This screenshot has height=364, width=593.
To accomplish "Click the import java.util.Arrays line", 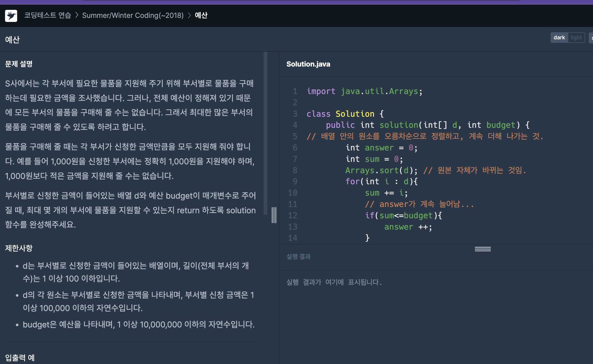I will click(364, 91).
